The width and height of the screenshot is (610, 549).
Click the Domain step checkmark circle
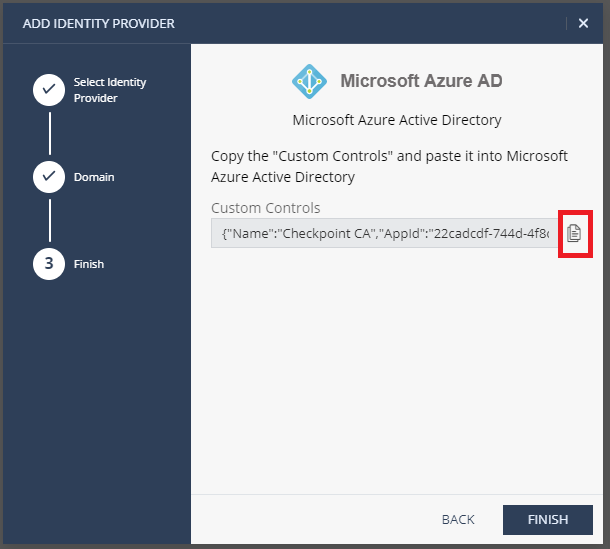coord(49,177)
